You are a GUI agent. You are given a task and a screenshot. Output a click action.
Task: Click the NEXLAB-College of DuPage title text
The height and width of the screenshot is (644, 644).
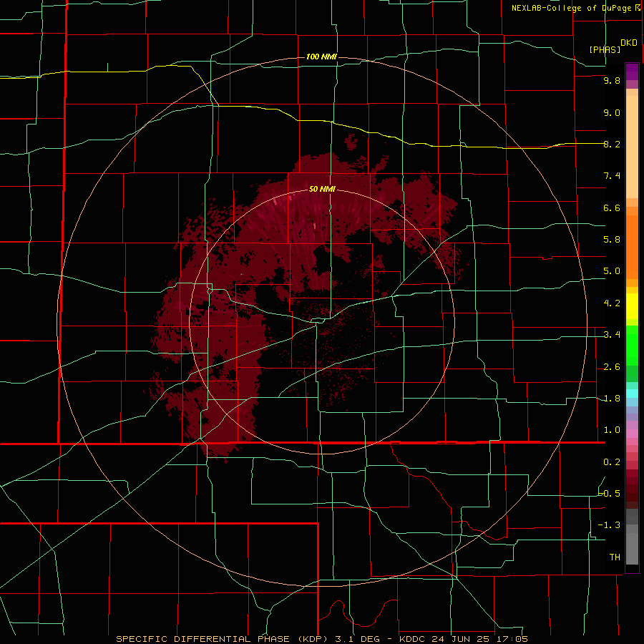pos(572,8)
